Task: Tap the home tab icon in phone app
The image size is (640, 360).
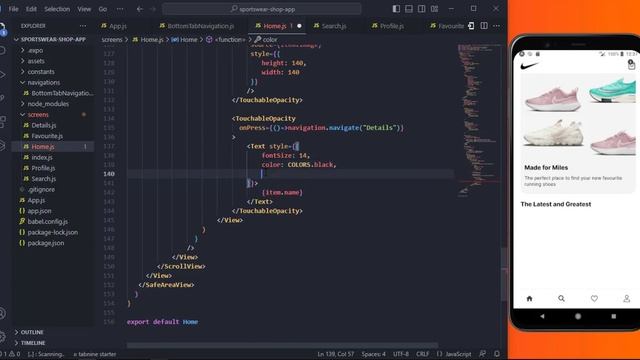Action: (x=529, y=299)
